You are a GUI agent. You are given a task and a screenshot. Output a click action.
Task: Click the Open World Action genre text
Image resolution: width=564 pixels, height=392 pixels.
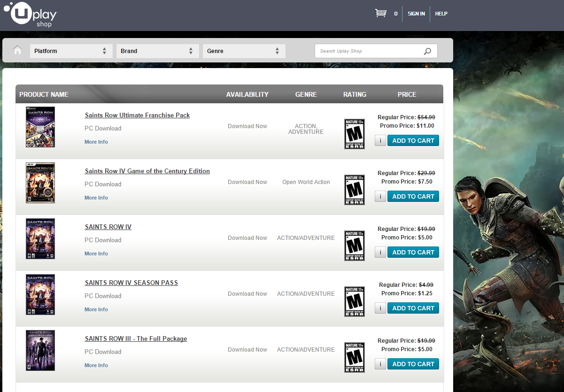306,182
